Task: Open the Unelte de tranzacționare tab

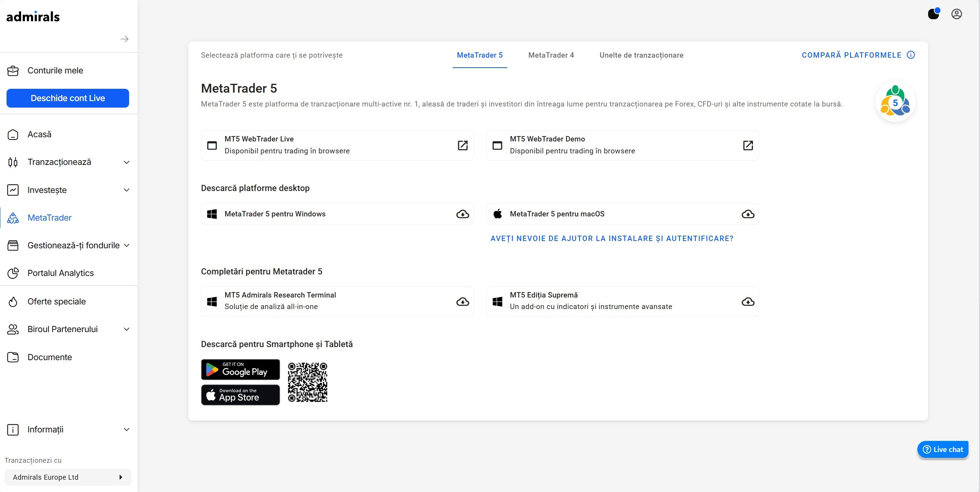Action: (641, 55)
